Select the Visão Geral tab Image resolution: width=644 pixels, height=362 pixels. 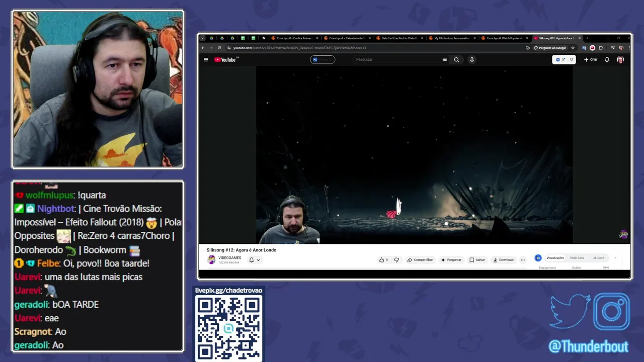click(577, 258)
